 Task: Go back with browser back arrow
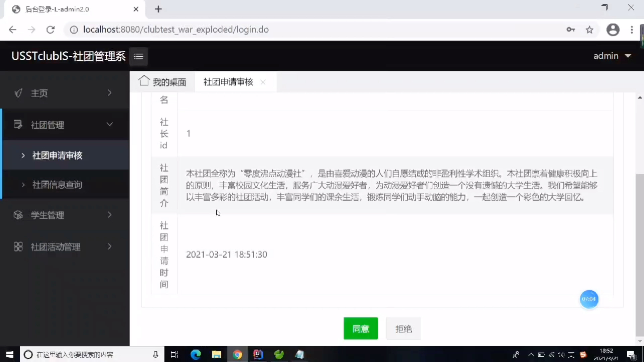point(13,29)
